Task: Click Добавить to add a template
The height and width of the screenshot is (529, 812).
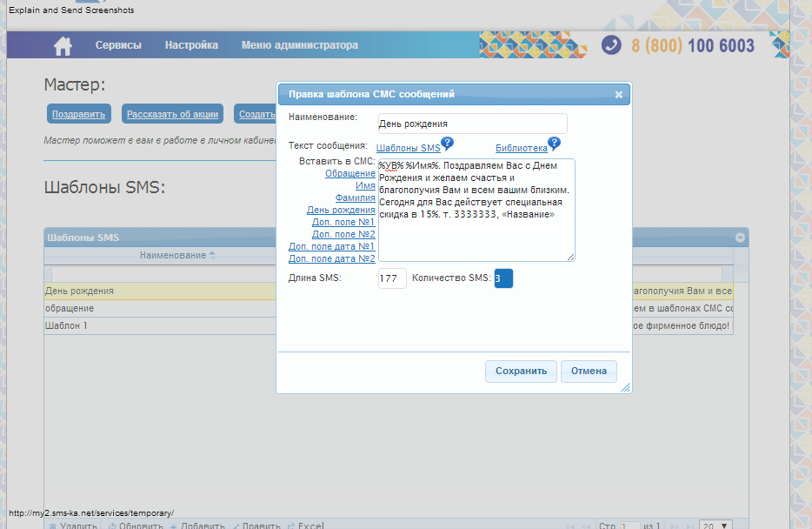Action: tap(197, 526)
